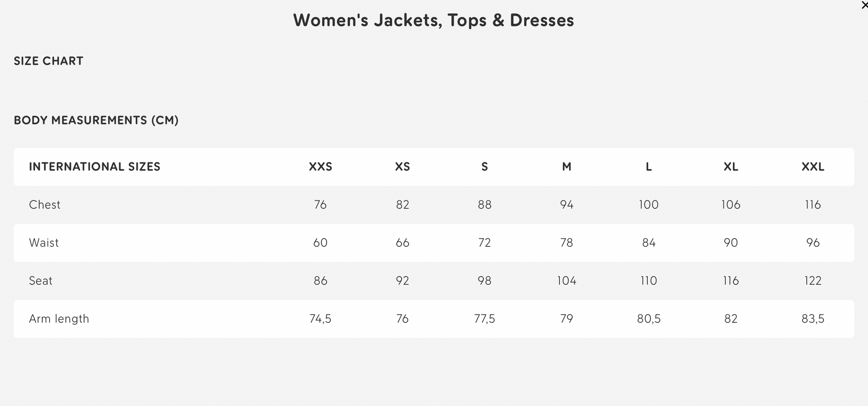The image size is (868, 406).
Task: Select the XS size column header
Action: (402, 167)
